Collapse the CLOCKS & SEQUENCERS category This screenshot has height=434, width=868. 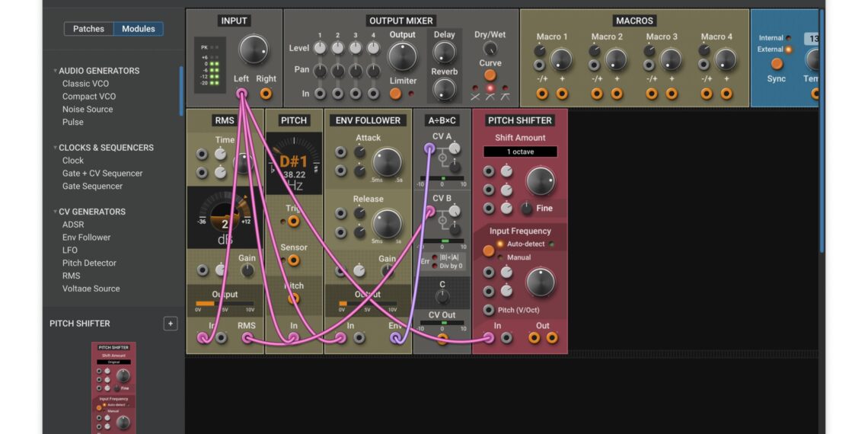(56, 148)
